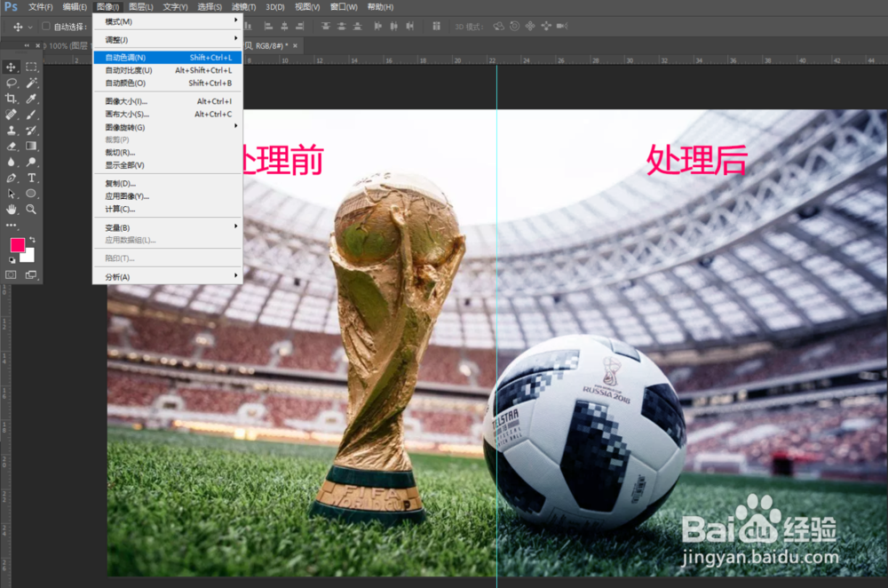
Task: Select the Pen tool
Action: (11, 178)
